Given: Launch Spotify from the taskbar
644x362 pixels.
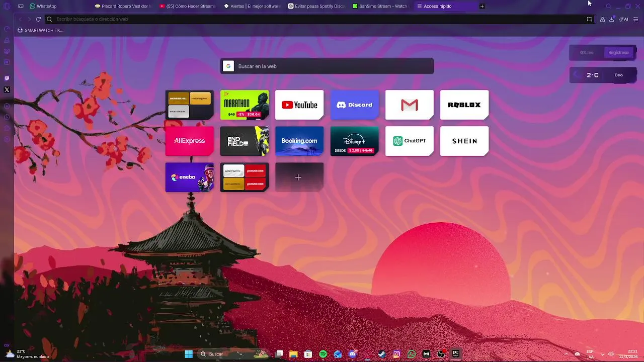Looking at the screenshot, I should (323, 354).
